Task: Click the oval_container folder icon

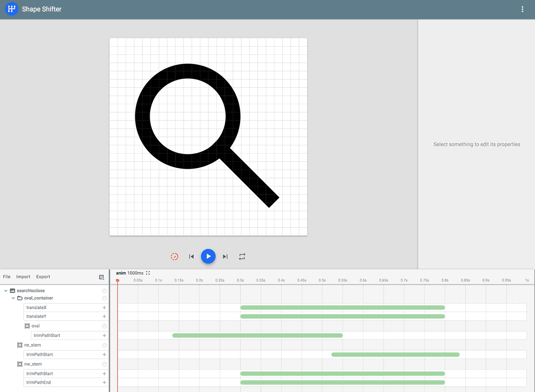Action: click(x=20, y=298)
